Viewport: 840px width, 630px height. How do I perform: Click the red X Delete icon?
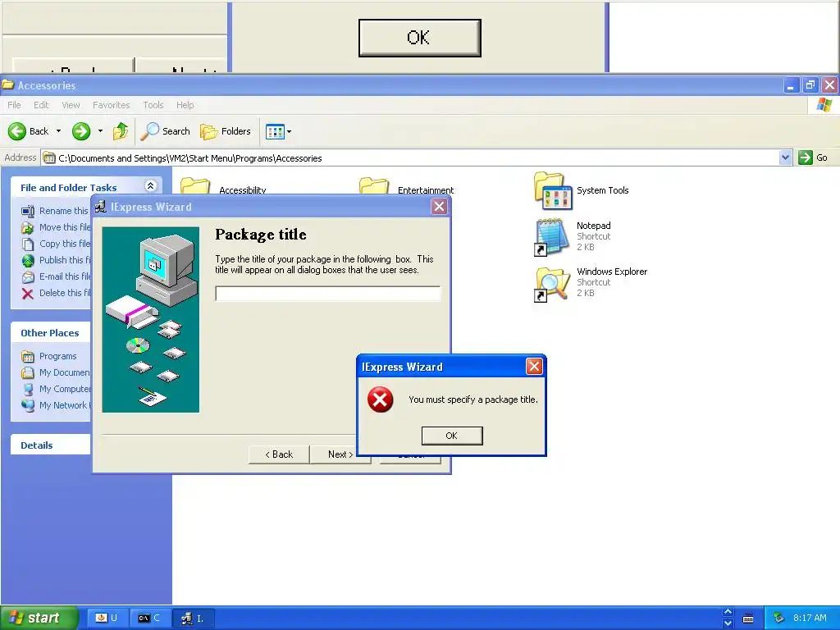click(x=28, y=293)
